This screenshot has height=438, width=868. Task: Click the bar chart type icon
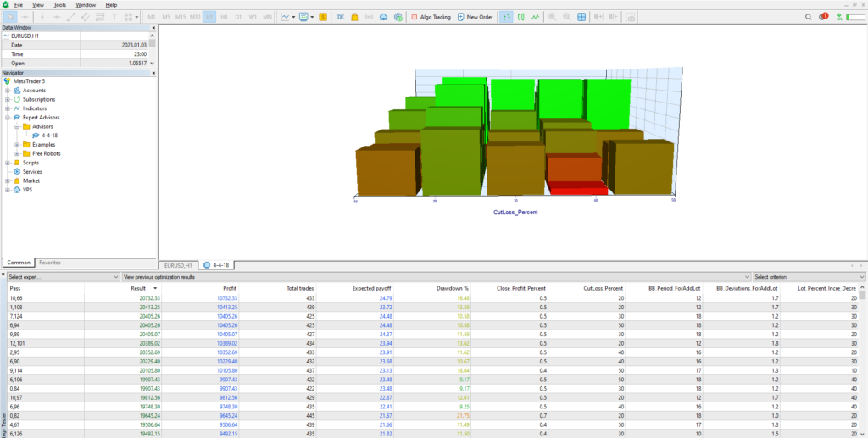point(506,17)
